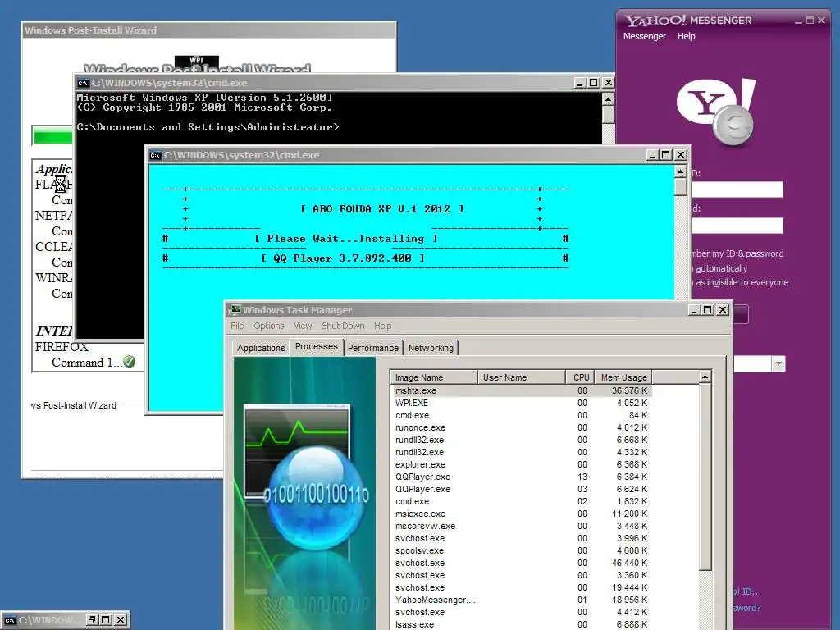Switch to the Performance tab
This screenshot has height=630, width=840.
373,348
